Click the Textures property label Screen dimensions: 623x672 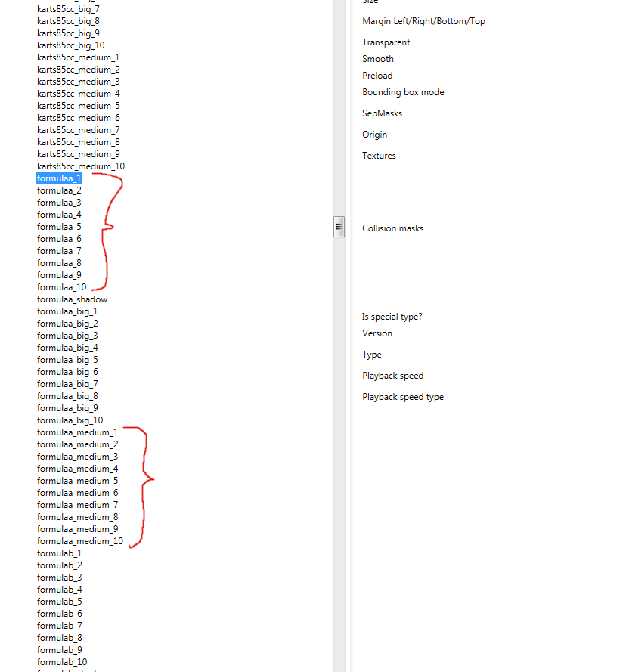pyautogui.click(x=379, y=156)
